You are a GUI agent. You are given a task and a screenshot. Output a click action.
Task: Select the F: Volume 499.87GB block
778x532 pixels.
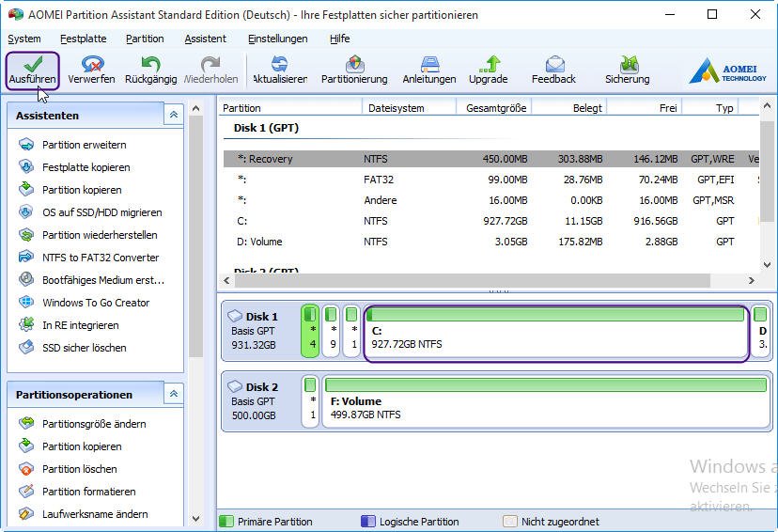tap(546, 401)
